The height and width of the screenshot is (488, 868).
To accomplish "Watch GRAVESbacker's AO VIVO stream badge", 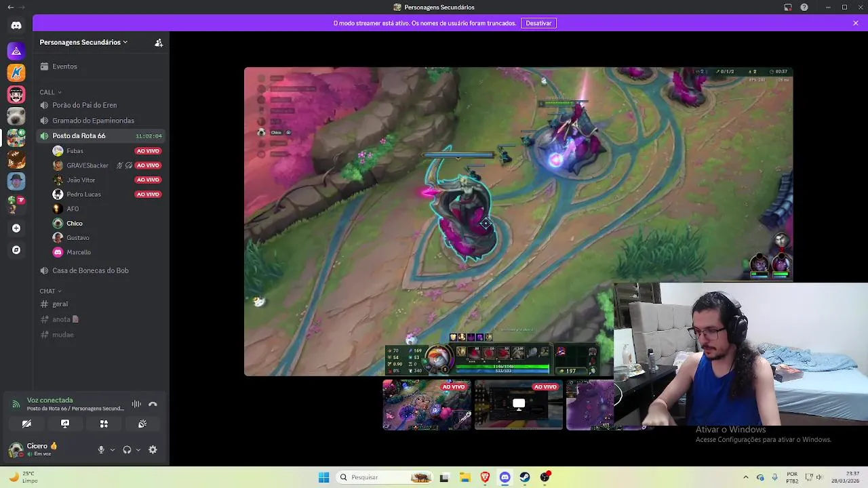I will click(x=148, y=165).
